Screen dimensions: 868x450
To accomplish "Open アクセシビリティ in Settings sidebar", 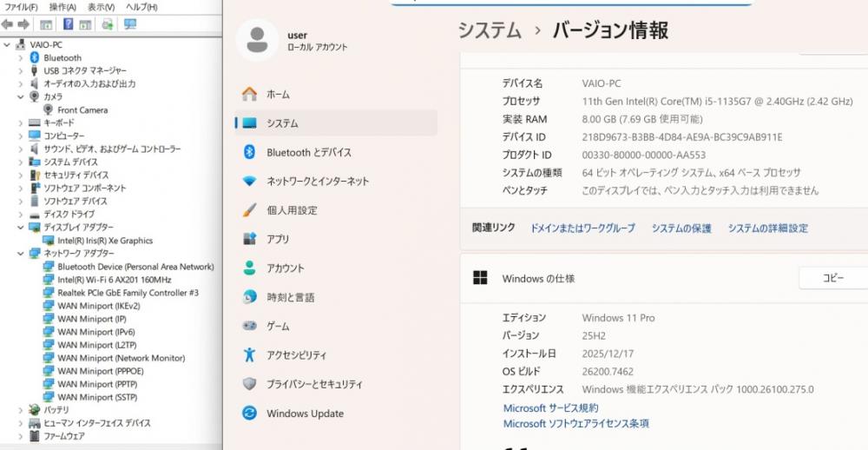I will [335, 355].
